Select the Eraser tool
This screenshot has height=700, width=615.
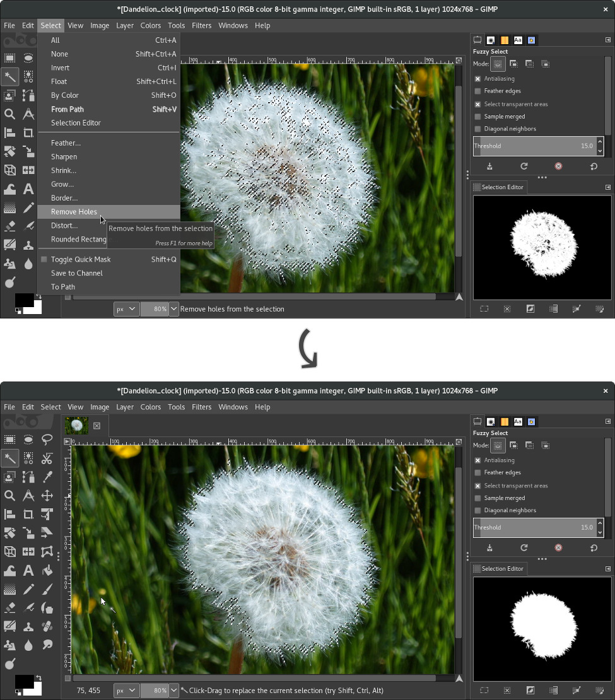[x=9, y=608]
